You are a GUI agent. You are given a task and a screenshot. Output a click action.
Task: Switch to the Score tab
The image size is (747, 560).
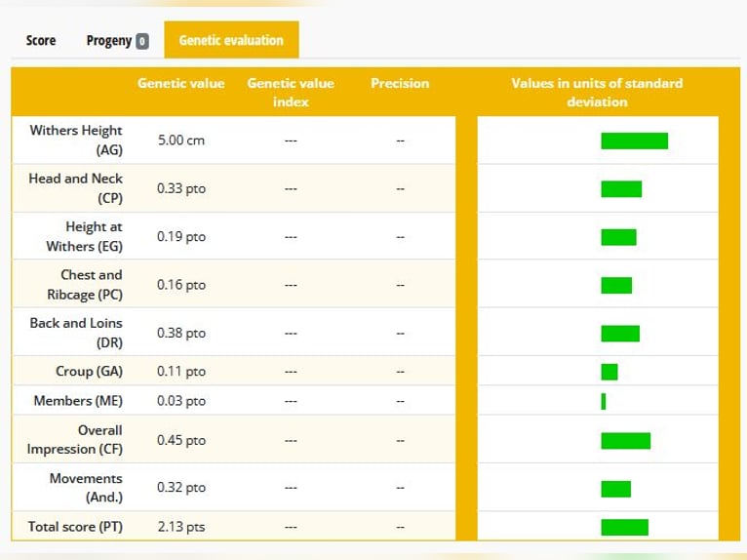pos(41,41)
